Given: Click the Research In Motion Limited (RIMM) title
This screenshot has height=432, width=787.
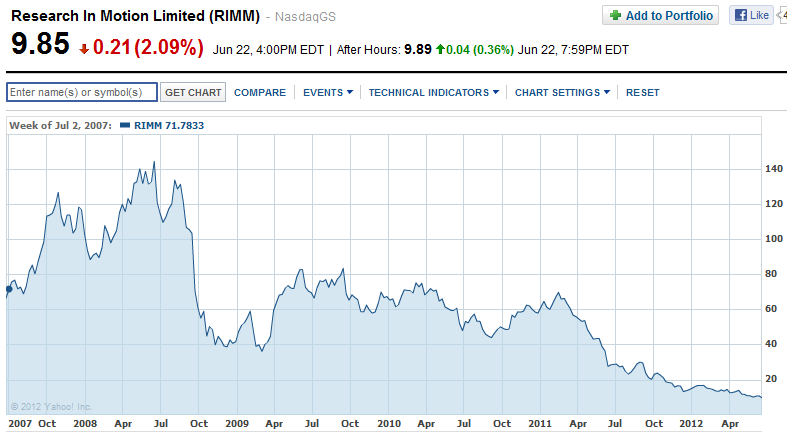Looking at the screenshot, I should [136, 16].
